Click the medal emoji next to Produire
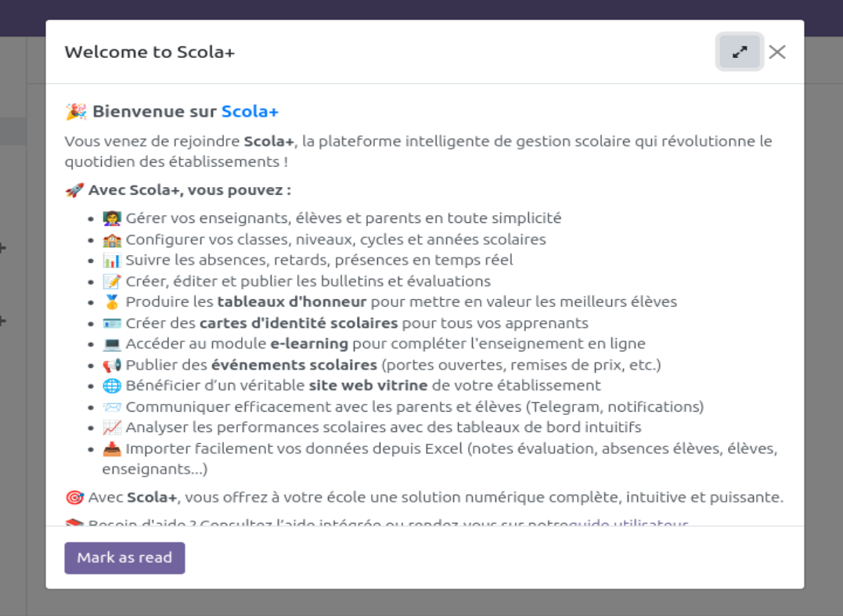Viewport: 843px width, 616px height. [111, 302]
